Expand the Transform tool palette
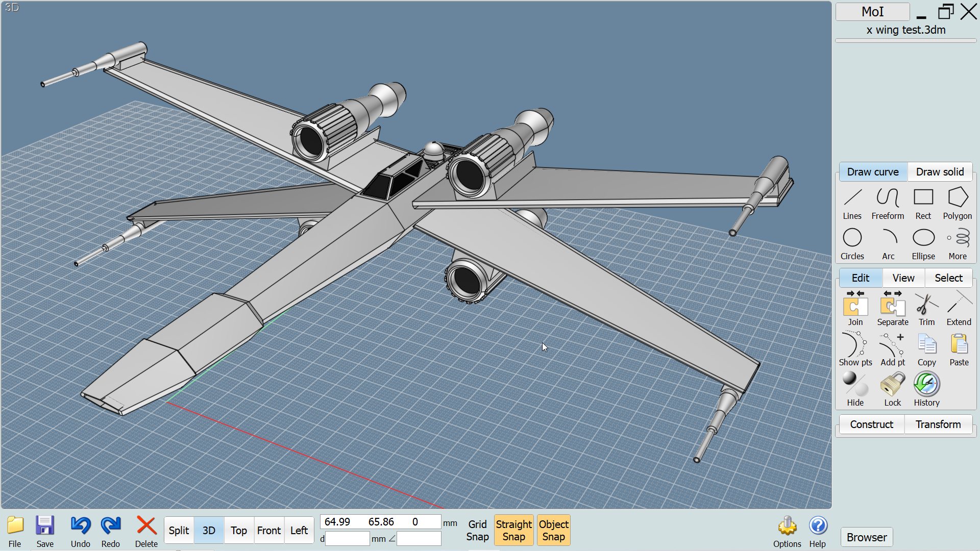The image size is (980, 551). point(938,424)
